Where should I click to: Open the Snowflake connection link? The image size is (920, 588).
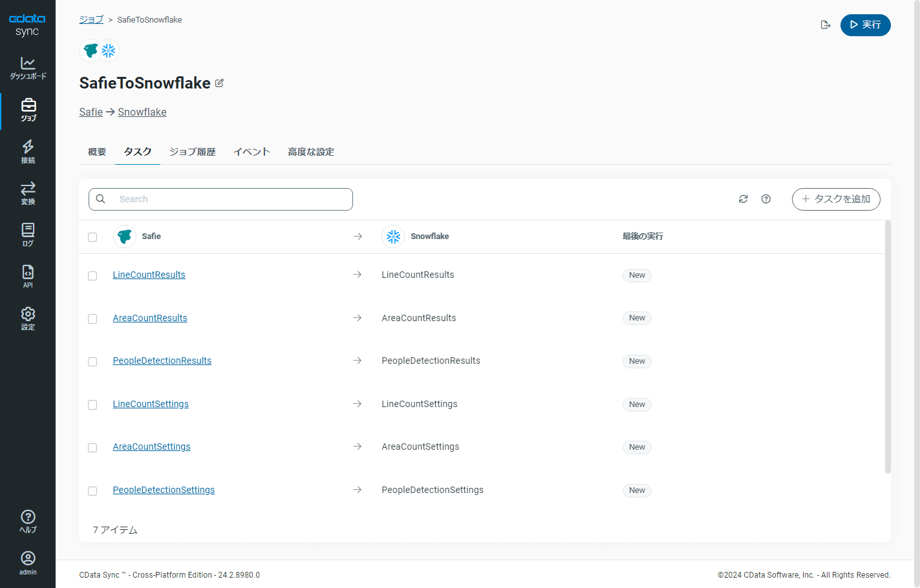tap(142, 112)
